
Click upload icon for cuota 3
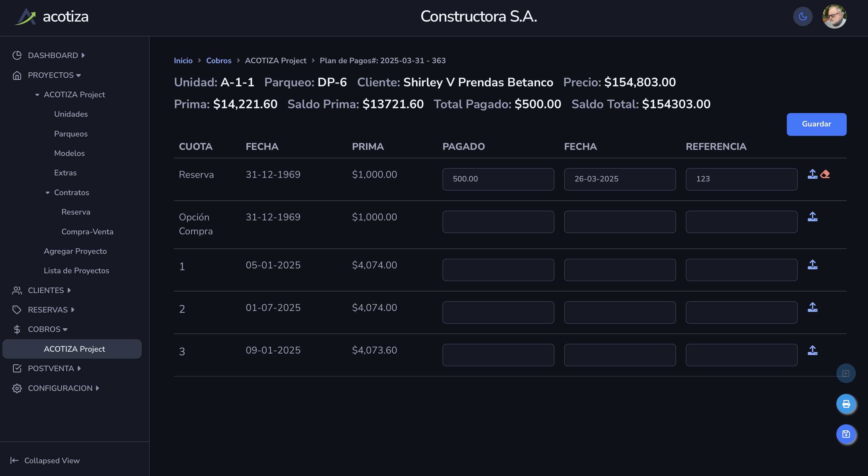tap(812, 350)
